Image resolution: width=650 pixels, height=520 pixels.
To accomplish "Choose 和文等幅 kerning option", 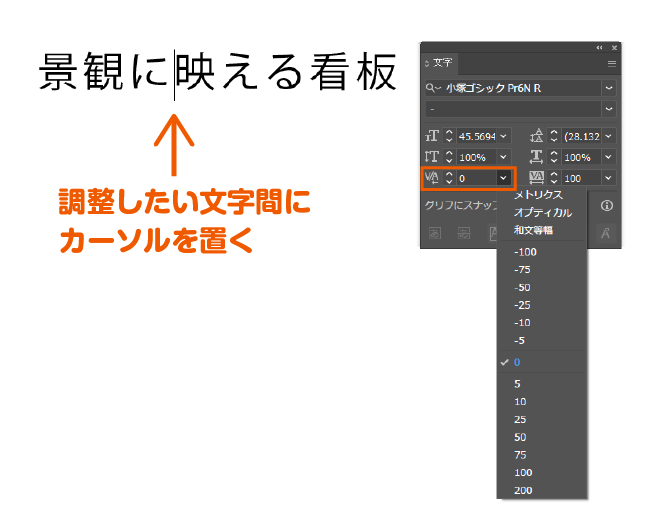I will click(542, 230).
